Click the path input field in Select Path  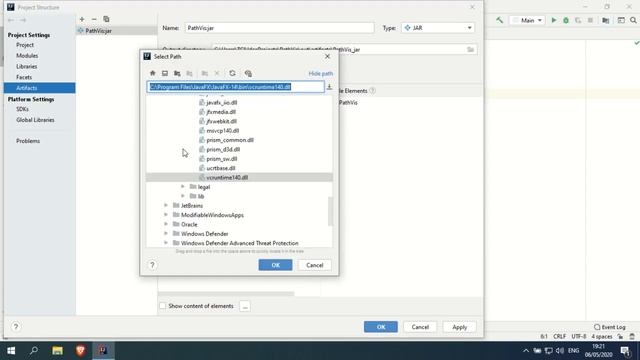tap(236, 87)
